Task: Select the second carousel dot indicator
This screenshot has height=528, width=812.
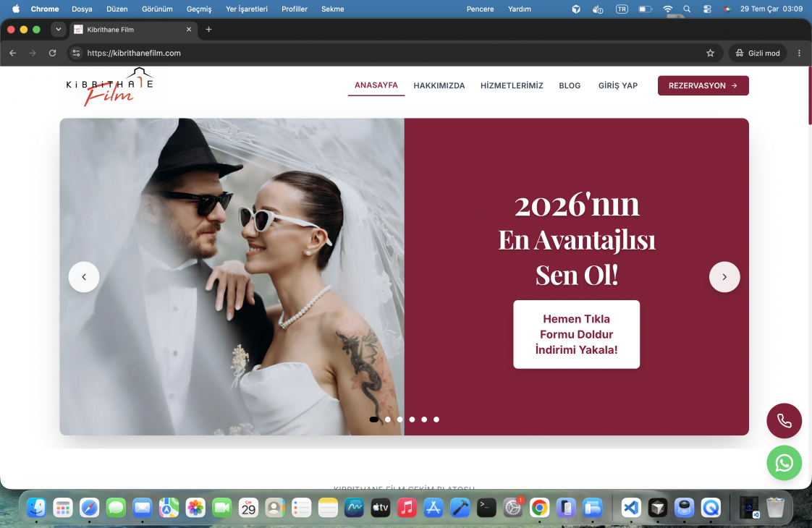Action: coord(388,420)
